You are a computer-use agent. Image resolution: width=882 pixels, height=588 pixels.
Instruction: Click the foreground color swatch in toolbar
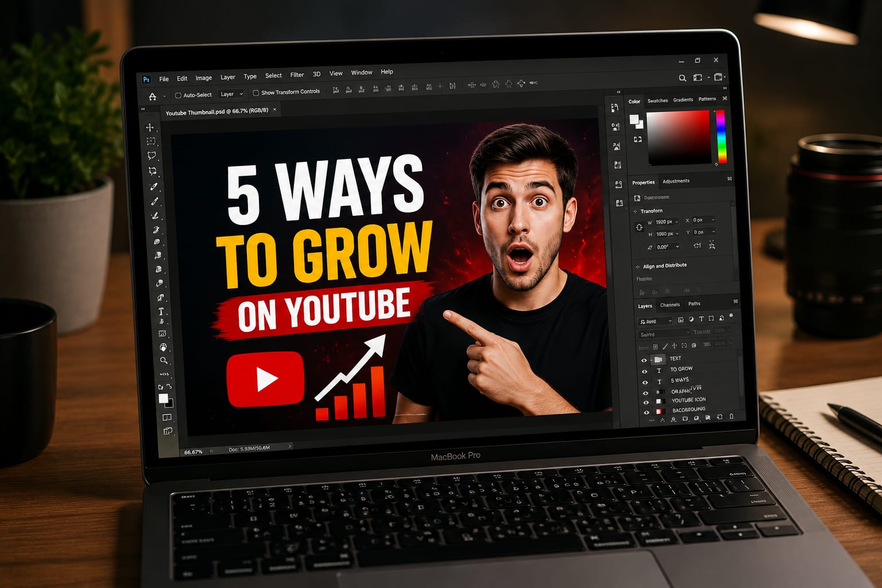point(163,398)
